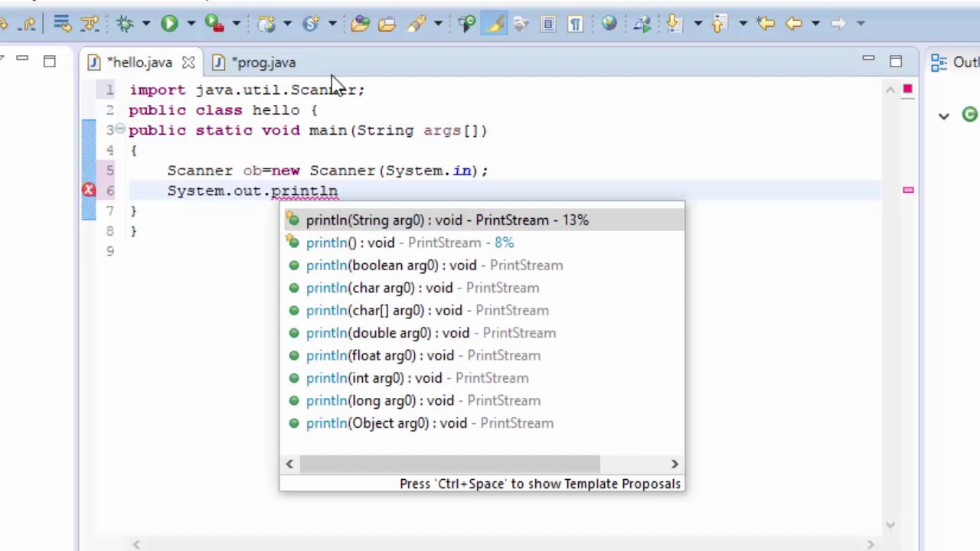Go to Last Edit Location arrow
The width and height of the screenshot is (980, 551).
pyautogui.click(x=766, y=24)
